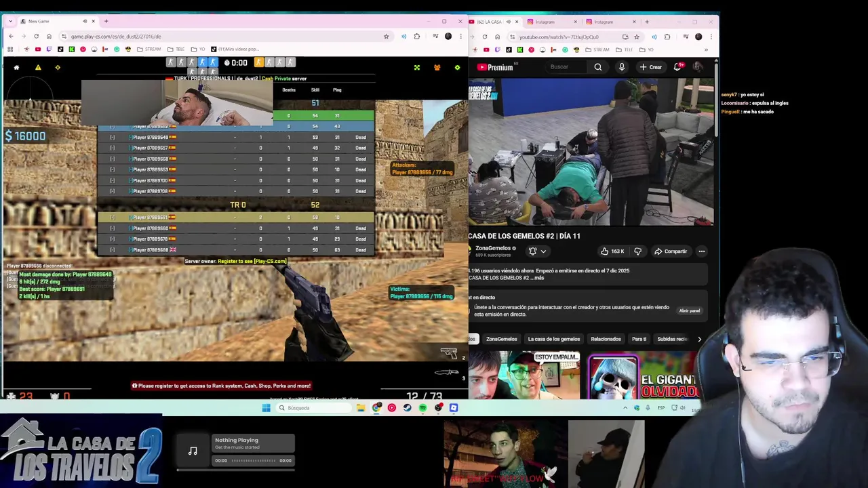Open the orange players icon in game toolbar
This screenshot has width=868, height=488.
point(437,67)
